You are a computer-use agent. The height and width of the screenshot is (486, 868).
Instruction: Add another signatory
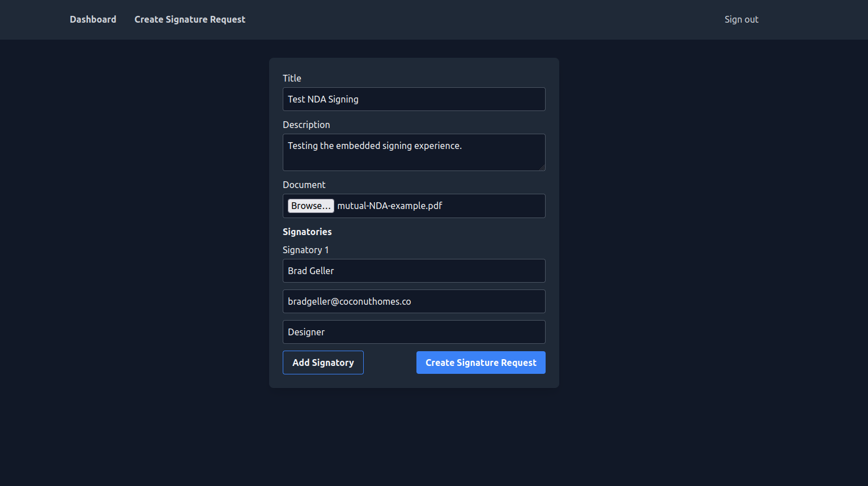(323, 363)
